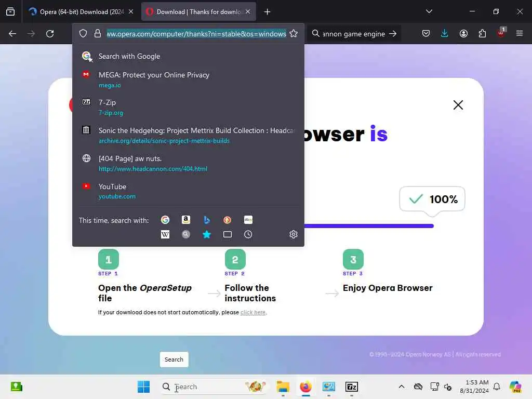This screenshot has width=532, height=399.
Task: Open the Downloads panel
Action: coord(445,34)
